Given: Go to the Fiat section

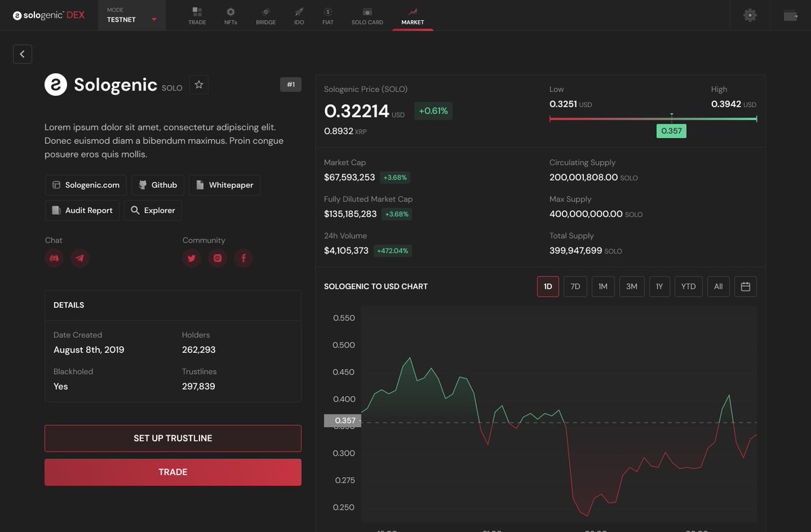Looking at the screenshot, I should (328, 16).
